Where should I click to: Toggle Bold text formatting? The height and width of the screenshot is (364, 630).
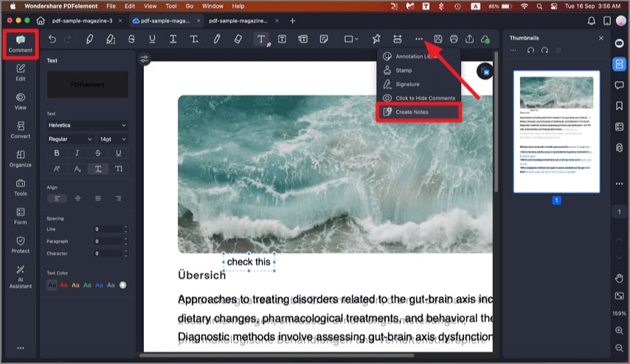tap(57, 153)
